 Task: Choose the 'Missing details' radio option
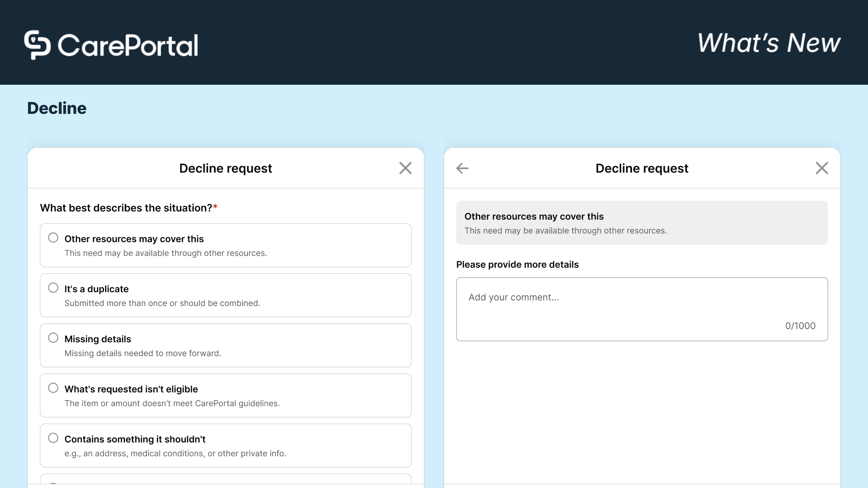click(53, 338)
